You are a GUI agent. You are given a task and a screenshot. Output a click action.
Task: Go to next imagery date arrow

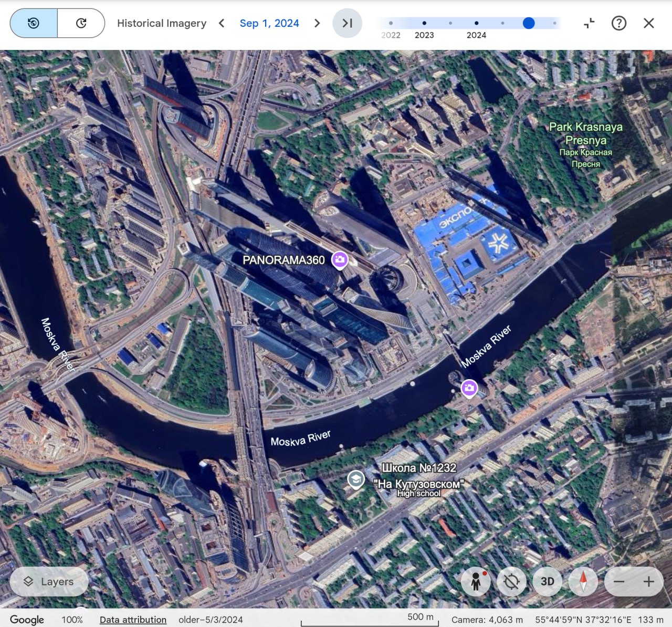click(317, 23)
